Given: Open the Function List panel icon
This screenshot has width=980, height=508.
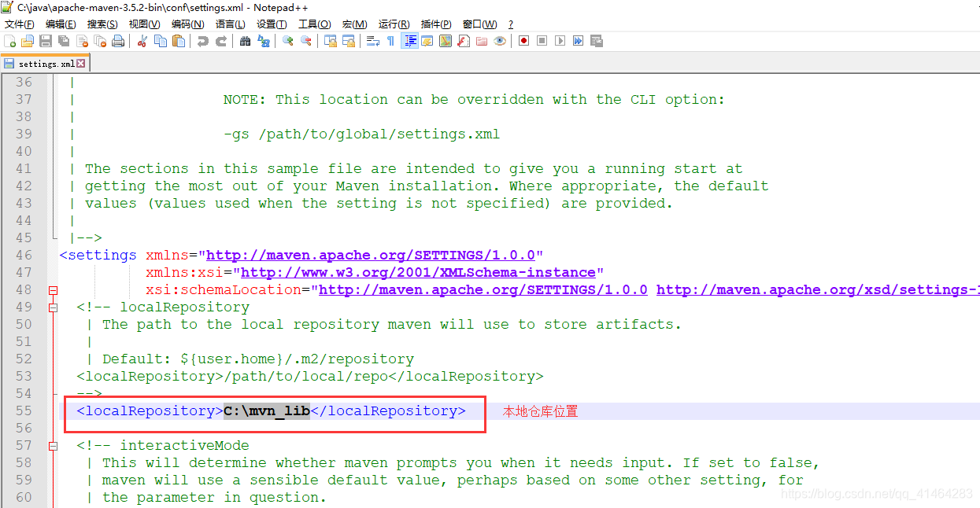Looking at the screenshot, I should click(464, 41).
